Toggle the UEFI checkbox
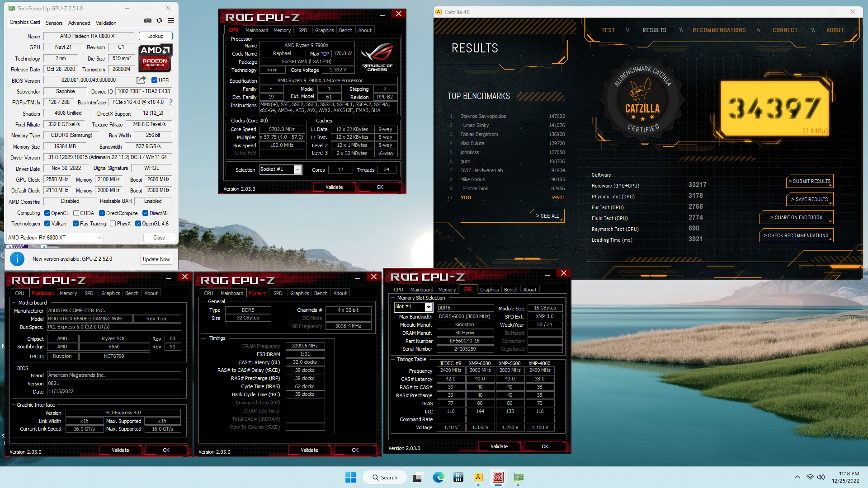The image size is (868, 488). (x=155, y=80)
